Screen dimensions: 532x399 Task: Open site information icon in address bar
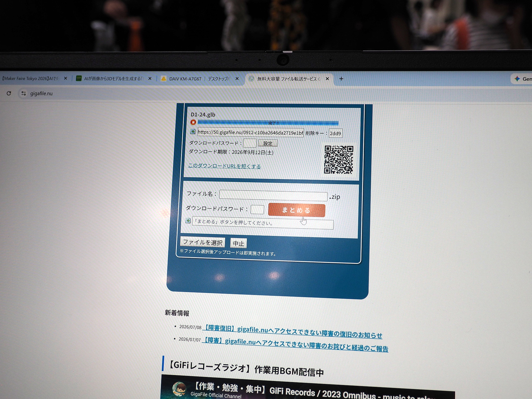click(x=24, y=93)
